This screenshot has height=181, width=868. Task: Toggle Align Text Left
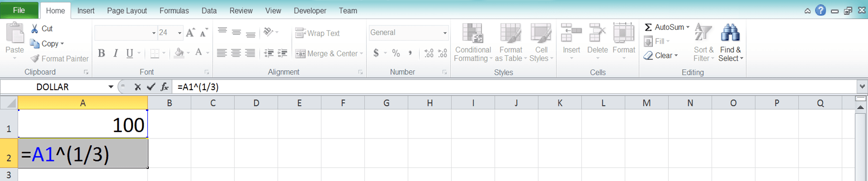pyautogui.click(x=222, y=53)
